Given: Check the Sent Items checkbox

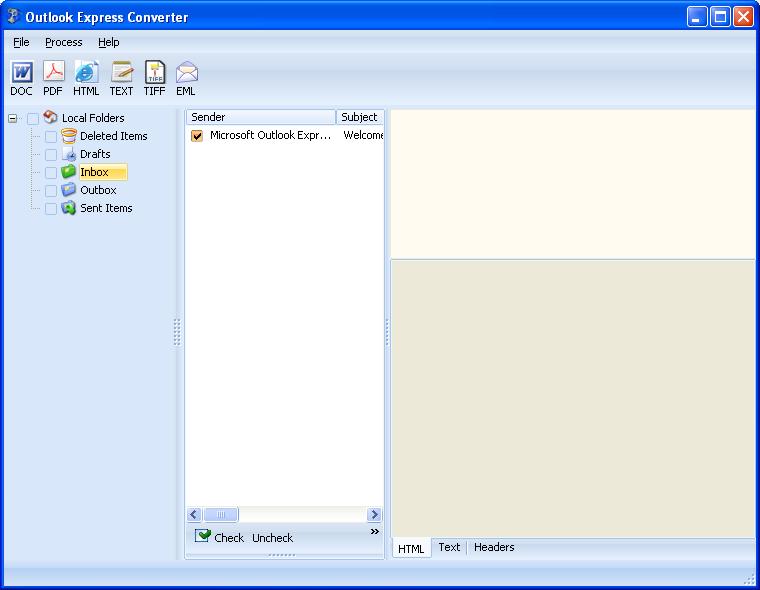Looking at the screenshot, I should (51, 208).
